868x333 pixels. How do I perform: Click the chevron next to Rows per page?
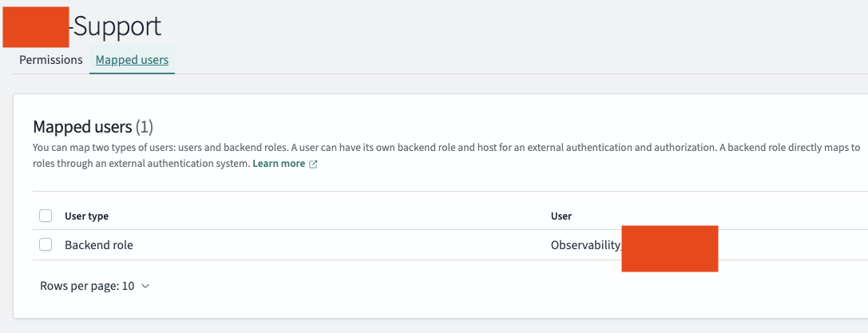tap(145, 286)
